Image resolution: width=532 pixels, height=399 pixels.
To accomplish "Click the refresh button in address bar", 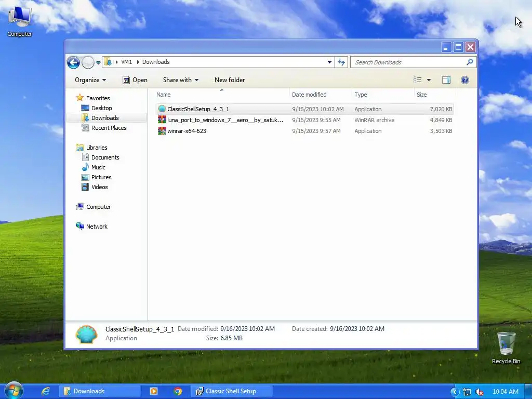I will click(341, 62).
